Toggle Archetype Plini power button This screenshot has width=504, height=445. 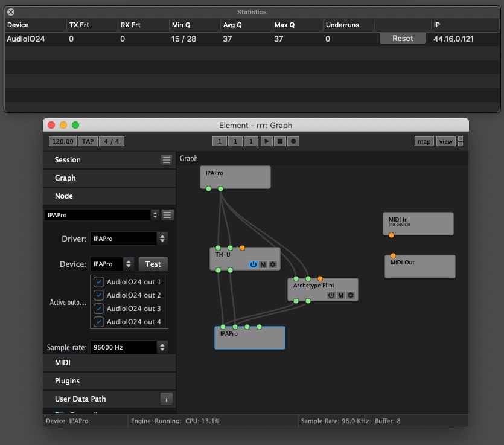tap(331, 295)
